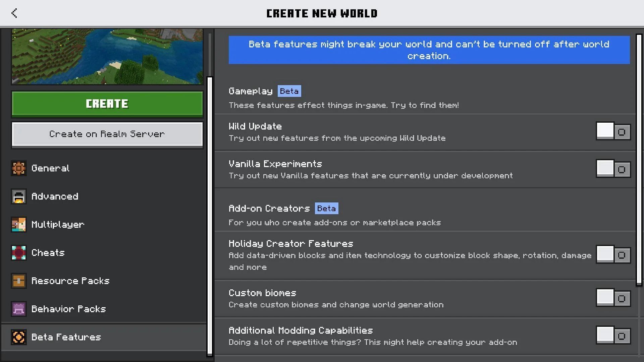Select the Beta Features icon
Image resolution: width=644 pixels, height=362 pixels.
click(19, 337)
